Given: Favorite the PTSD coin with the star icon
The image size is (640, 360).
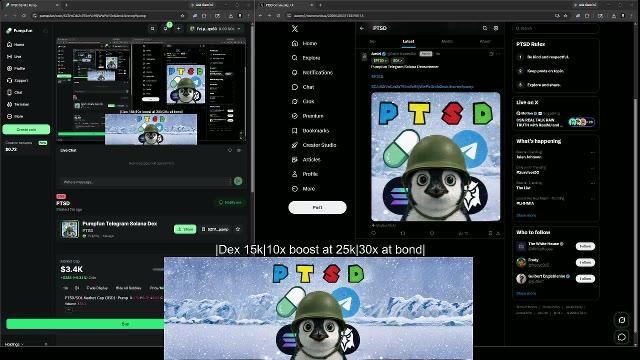Looking at the screenshot, I should 238,229.
